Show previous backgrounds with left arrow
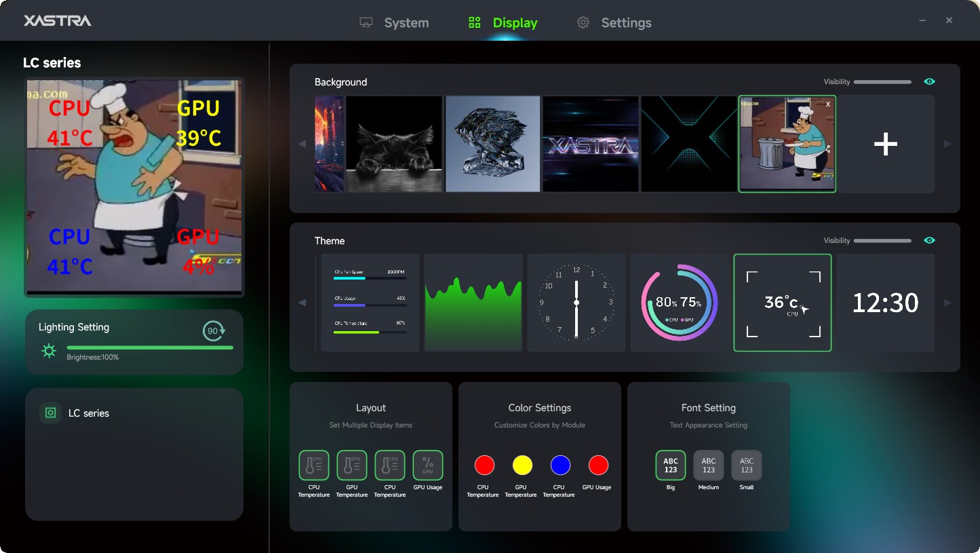 click(x=302, y=144)
